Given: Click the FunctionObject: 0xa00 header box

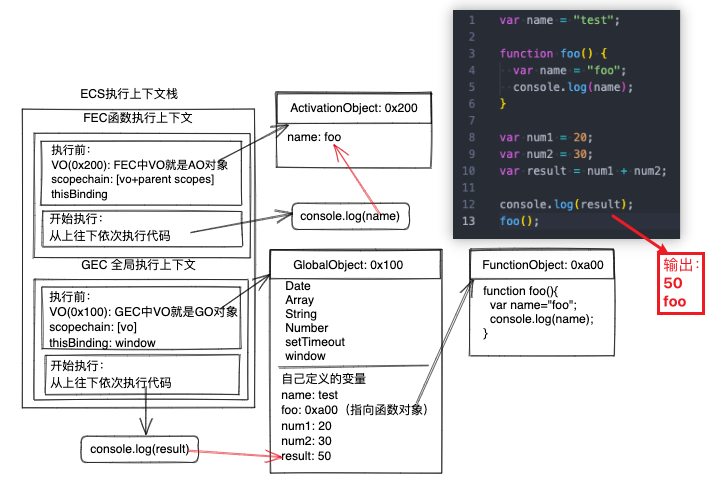Looking at the screenshot, I should 543,265.
